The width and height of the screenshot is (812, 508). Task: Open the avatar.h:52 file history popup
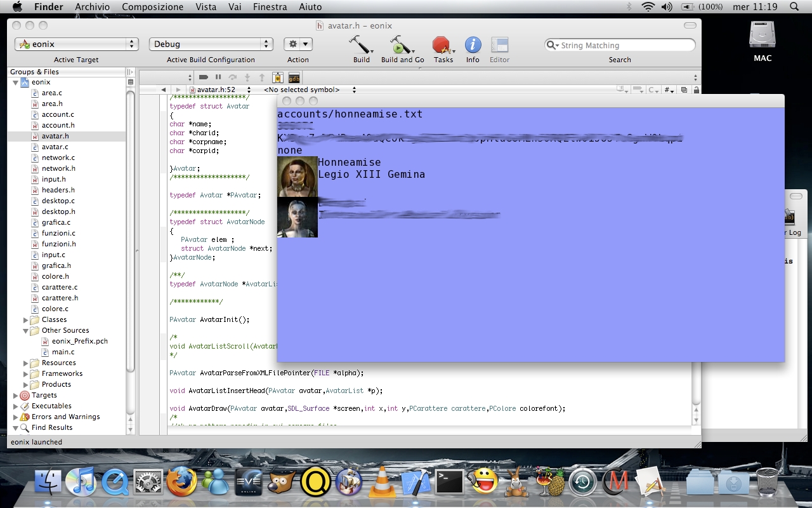[220, 90]
